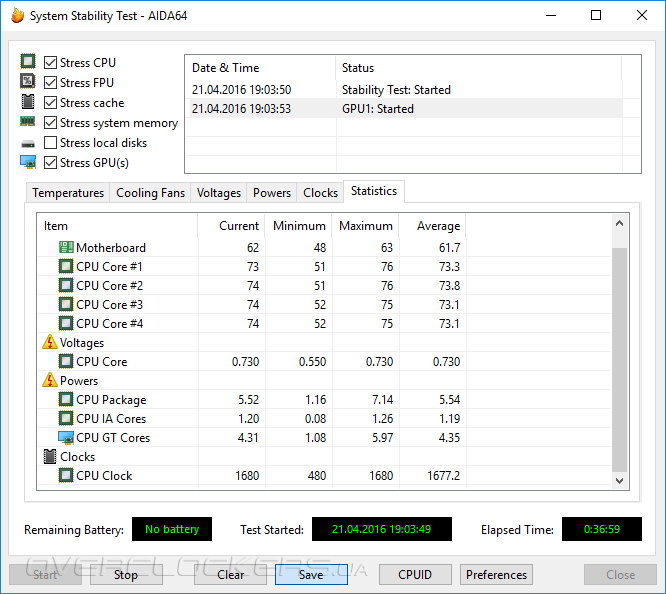Click the CPU Package maximum value "7.14"
Viewport: 666px width, 594px height.
tap(383, 399)
